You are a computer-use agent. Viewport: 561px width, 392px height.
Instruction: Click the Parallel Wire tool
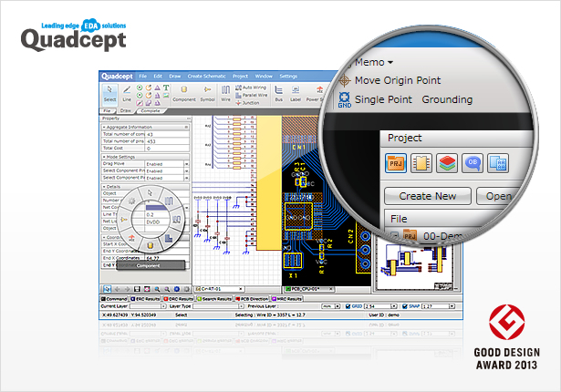[252, 95]
